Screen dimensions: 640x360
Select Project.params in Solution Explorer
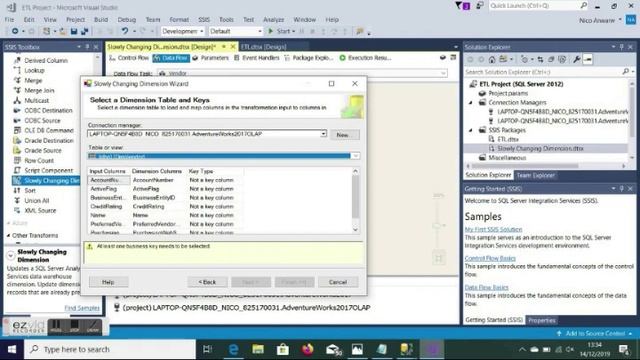point(508,93)
